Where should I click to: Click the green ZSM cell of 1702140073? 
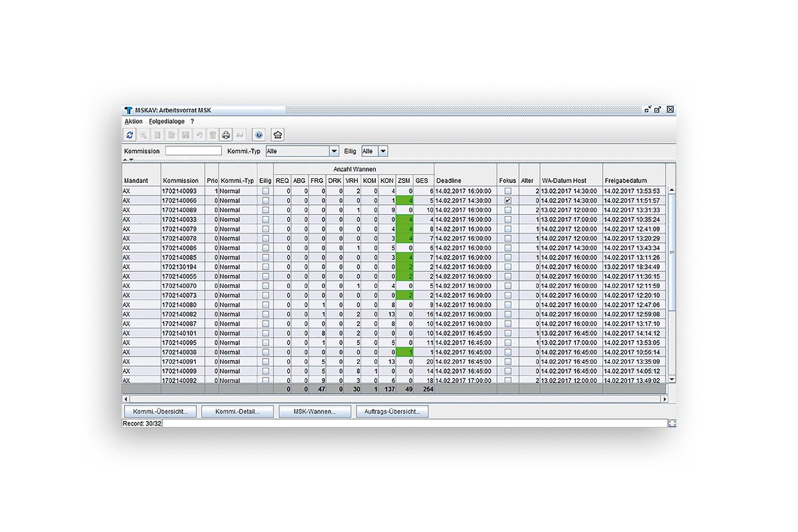[405, 295]
